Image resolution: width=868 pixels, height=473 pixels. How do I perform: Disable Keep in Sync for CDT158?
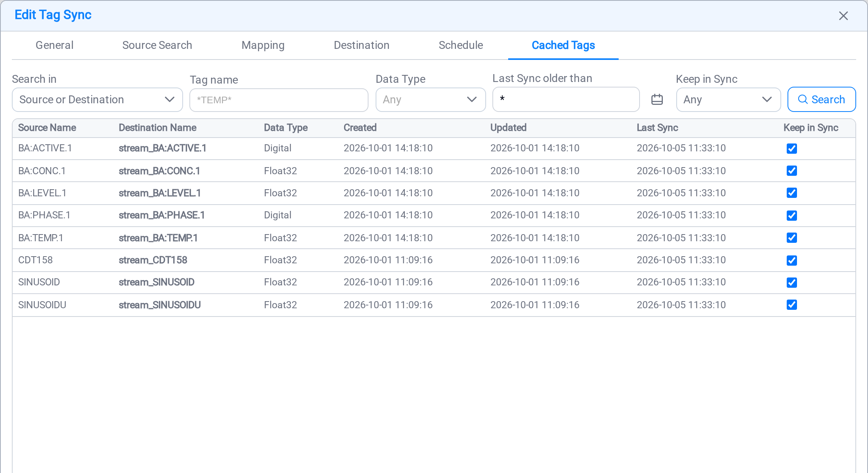(x=791, y=261)
